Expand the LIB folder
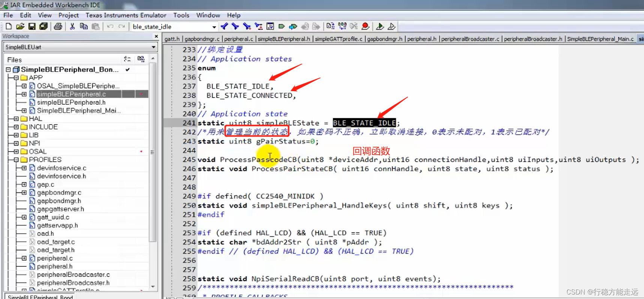The width and height of the screenshot is (644, 299). click(16, 135)
